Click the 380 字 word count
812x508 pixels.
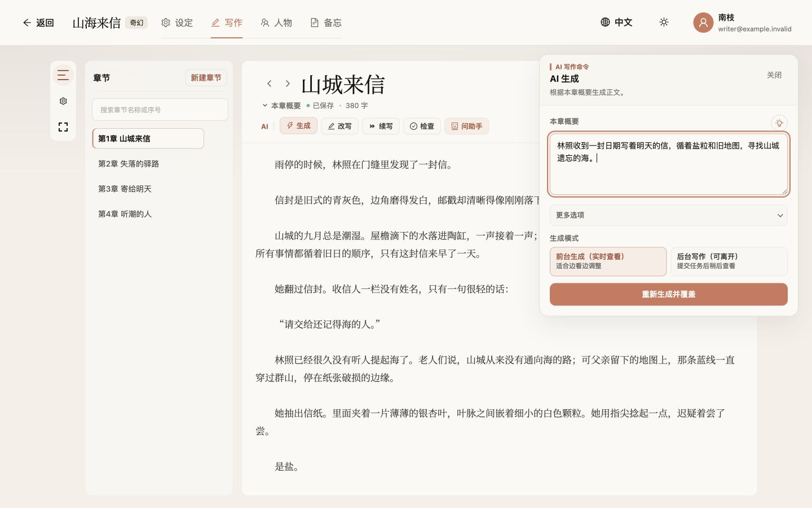[x=357, y=106]
